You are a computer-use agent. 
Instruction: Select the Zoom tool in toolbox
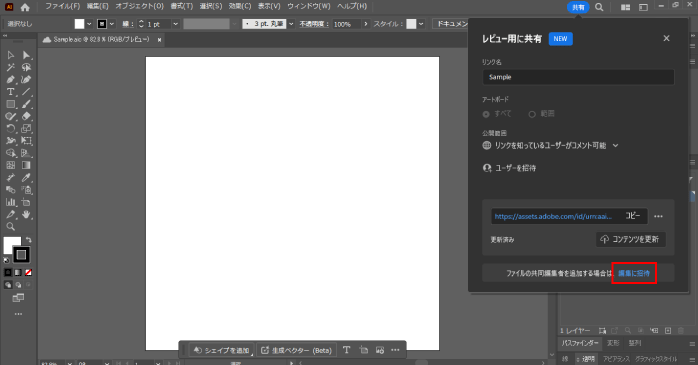[11, 227]
